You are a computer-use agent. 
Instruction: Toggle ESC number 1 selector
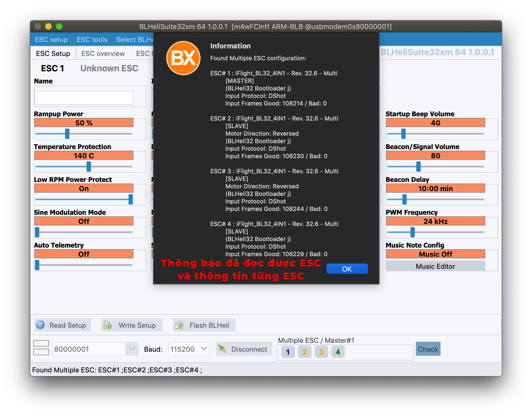pos(288,352)
